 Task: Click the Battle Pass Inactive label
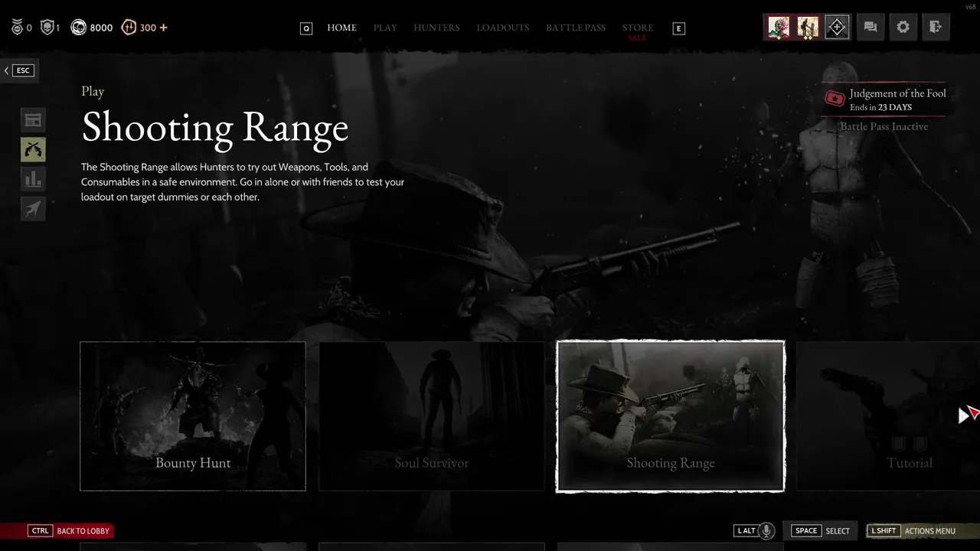coord(884,126)
